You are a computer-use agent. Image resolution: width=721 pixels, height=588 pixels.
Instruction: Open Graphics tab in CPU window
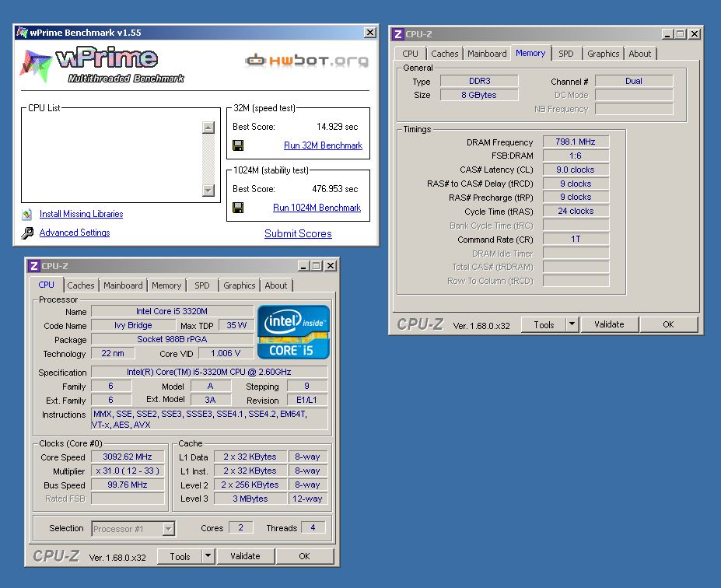(239, 285)
